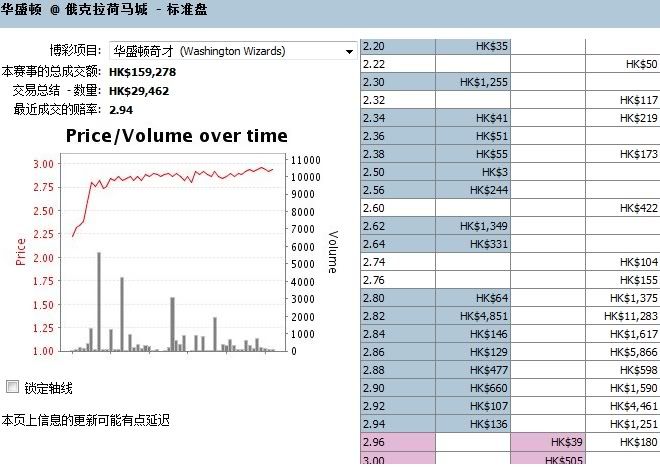Click the pink HK$505 cell at 3.00
The width and height of the screenshot is (660, 468).
tap(547, 460)
